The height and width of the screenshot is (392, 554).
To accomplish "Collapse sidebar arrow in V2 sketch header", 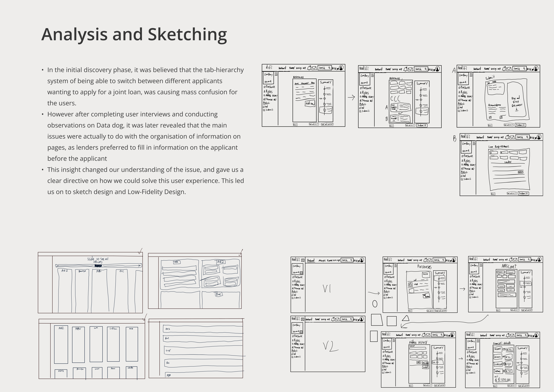I will click(x=303, y=319).
